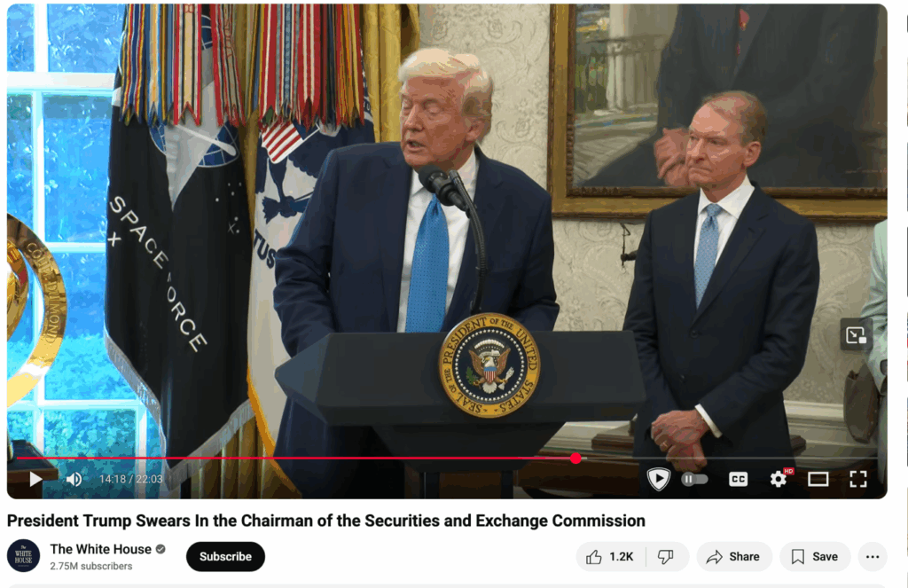Open the more actions ellipsis menu
Screen dimensions: 908x588
(873, 557)
